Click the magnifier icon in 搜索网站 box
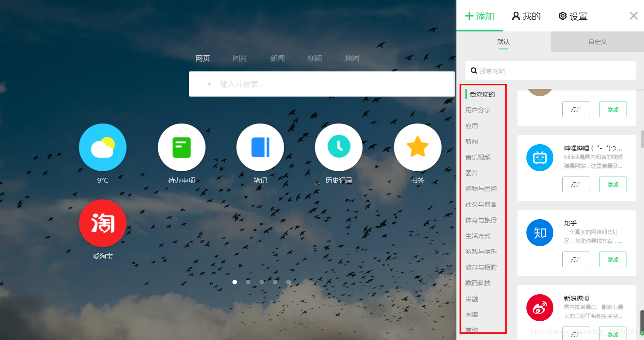Image resolution: width=644 pixels, height=340 pixels. coord(473,71)
